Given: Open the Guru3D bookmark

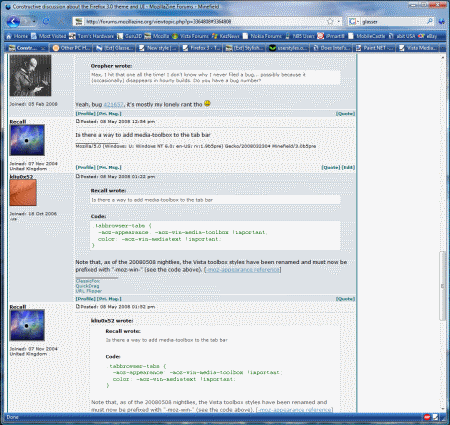Looking at the screenshot, I should point(130,36).
